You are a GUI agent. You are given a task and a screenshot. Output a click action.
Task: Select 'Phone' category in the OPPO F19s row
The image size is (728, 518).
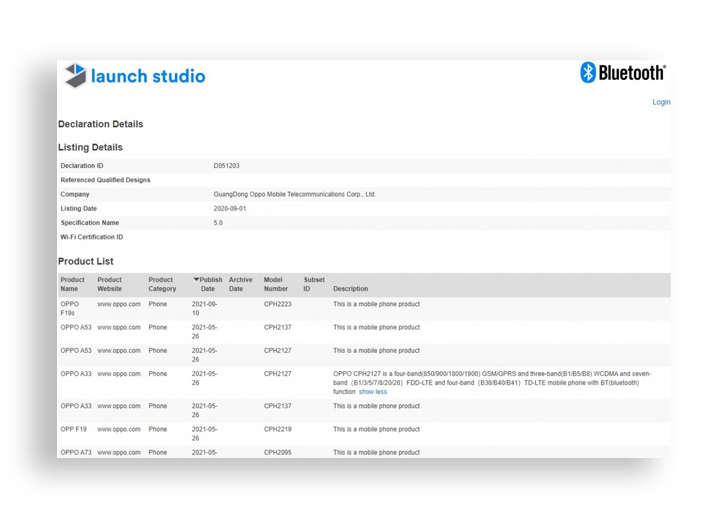(158, 304)
